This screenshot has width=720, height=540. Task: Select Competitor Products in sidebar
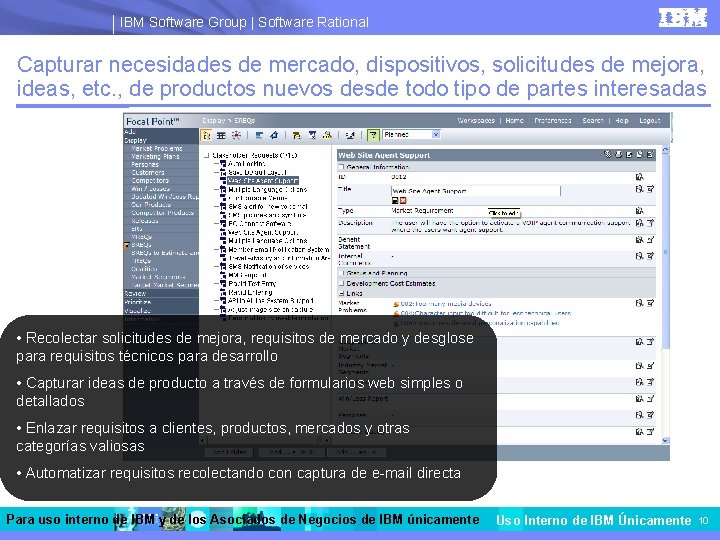pyautogui.click(x=163, y=213)
